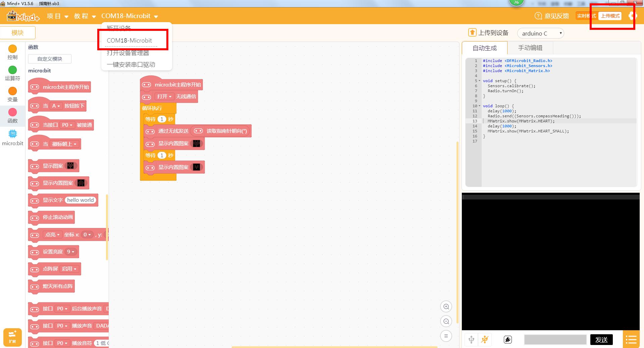Click the orange USB disconnect serial icon
The image size is (644, 348).
click(x=485, y=340)
